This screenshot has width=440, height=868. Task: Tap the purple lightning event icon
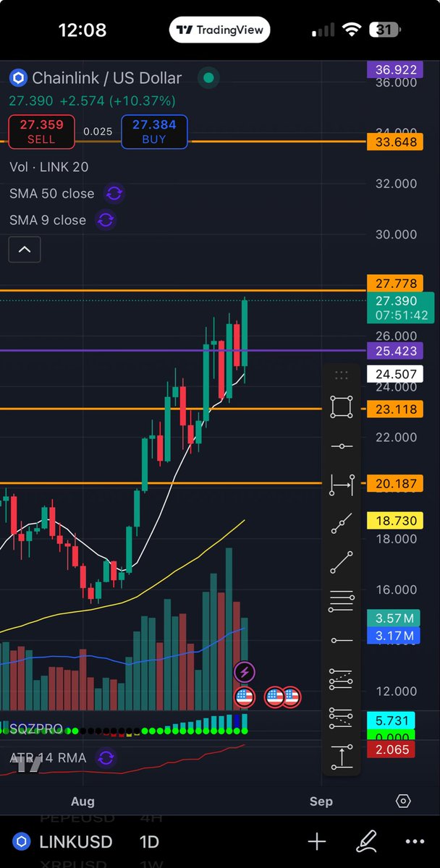click(245, 672)
